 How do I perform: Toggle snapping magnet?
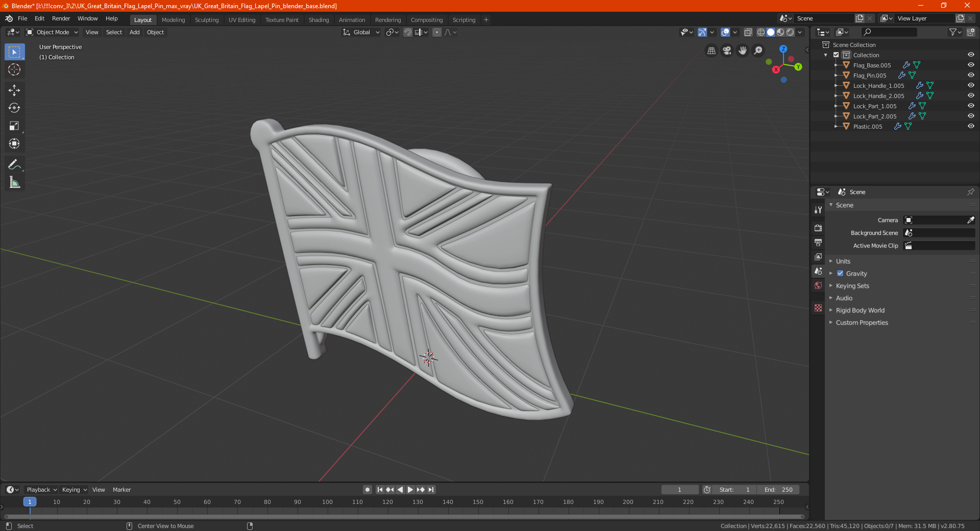[x=408, y=32]
